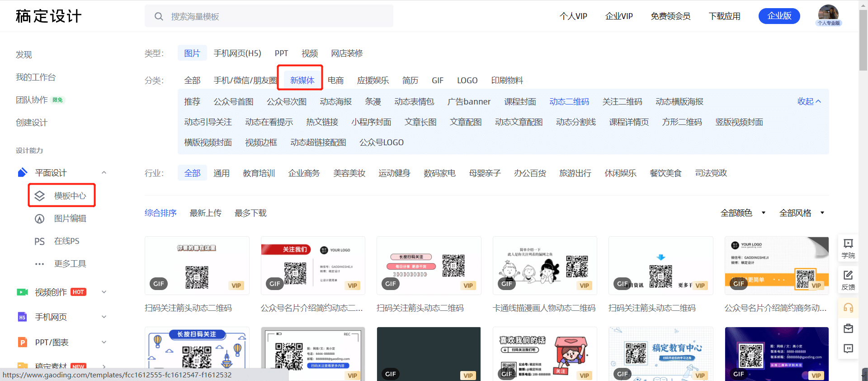Click the search magnifier icon
This screenshot has height=381, width=868.
point(159,16)
